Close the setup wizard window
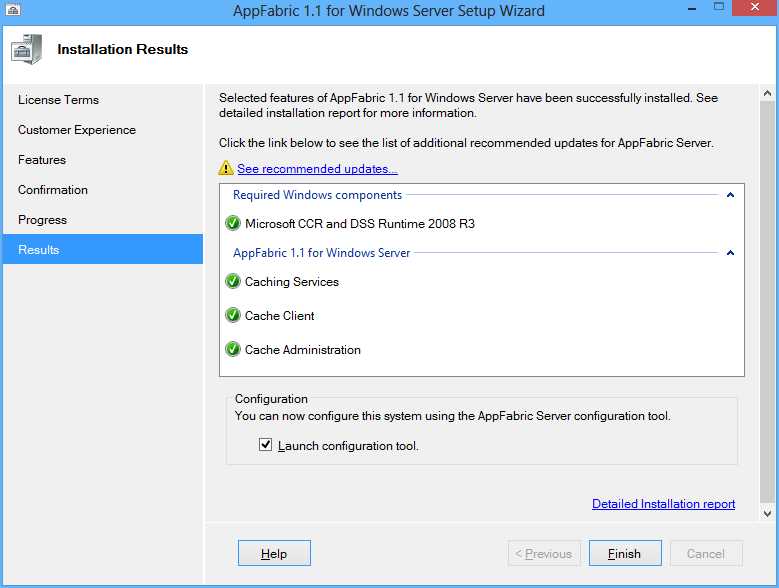The height and width of the screenshot is (588, 779). pos(755,7)
